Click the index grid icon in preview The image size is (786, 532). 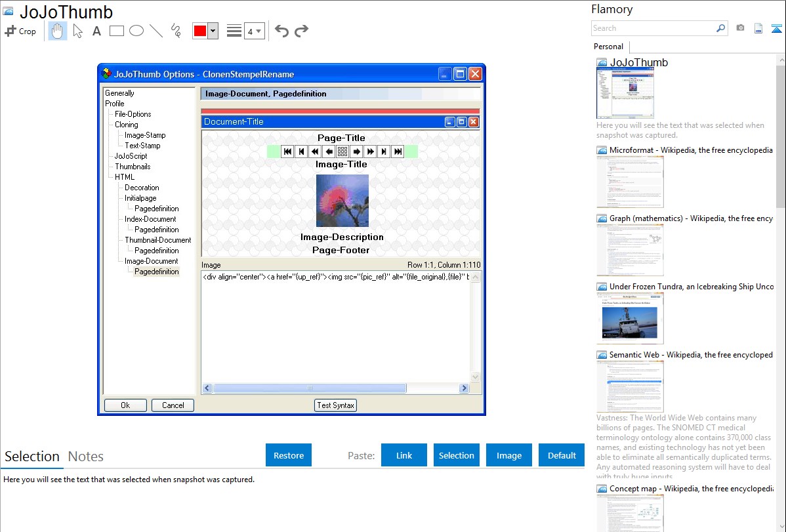(342, 152)
